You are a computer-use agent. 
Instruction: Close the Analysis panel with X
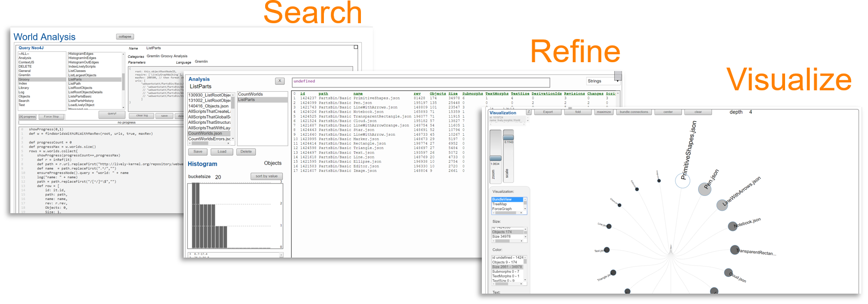279,81
